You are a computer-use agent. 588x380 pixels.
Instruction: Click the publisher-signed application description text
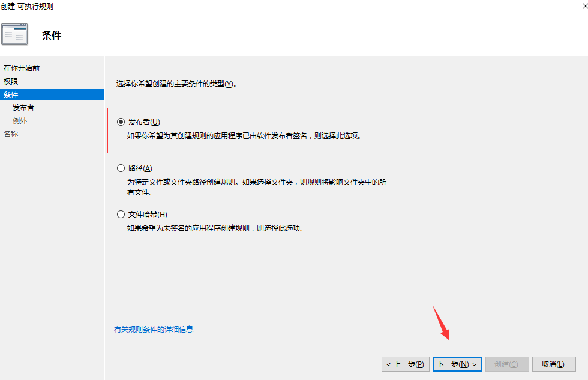click(245, 136)
